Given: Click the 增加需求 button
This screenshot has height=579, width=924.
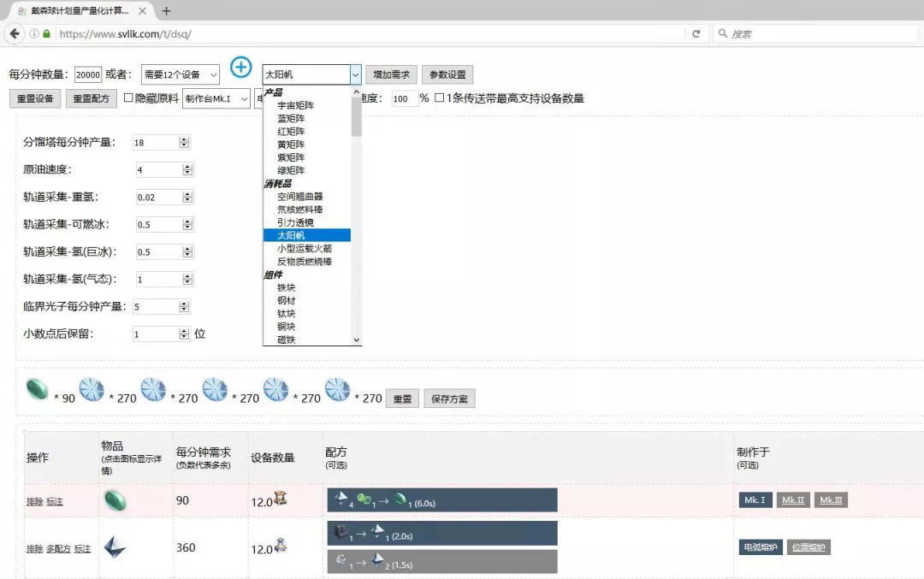Looking at the screenshot, I should click(x=391, y=74).
